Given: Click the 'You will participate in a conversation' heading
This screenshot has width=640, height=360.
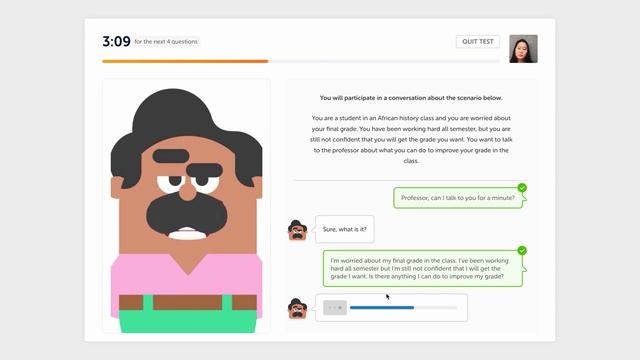Looking at the screenshot, I should point(411,98).
